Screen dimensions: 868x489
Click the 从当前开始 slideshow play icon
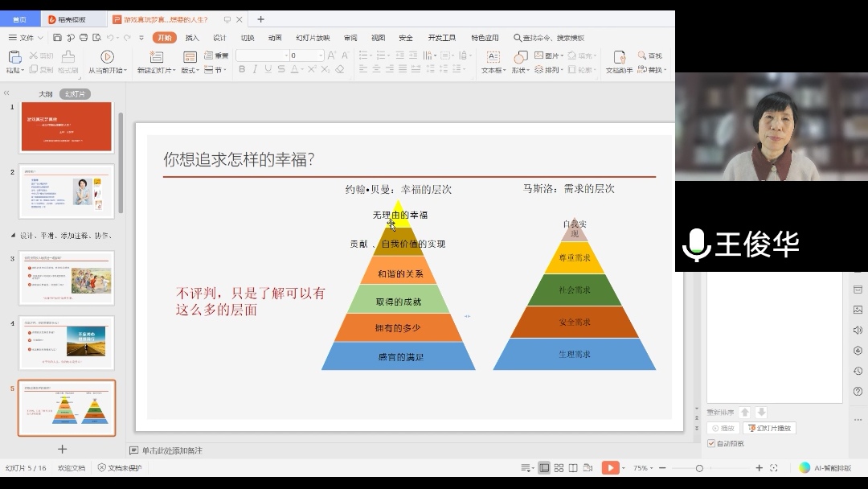[x=107, y=56]
